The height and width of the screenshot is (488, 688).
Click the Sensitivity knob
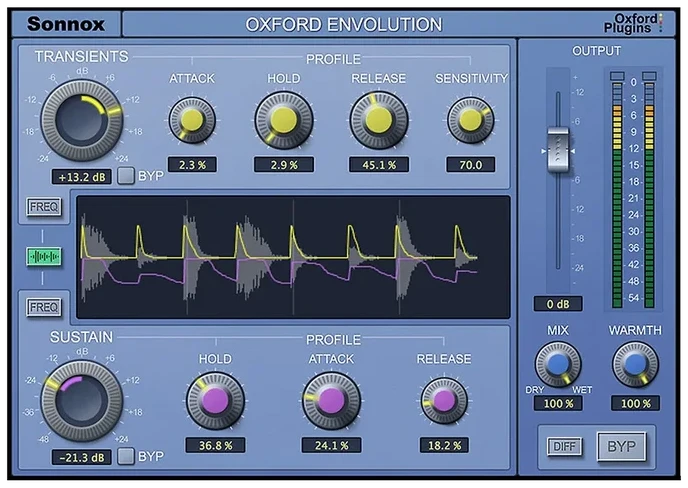(x=470, y=120)
